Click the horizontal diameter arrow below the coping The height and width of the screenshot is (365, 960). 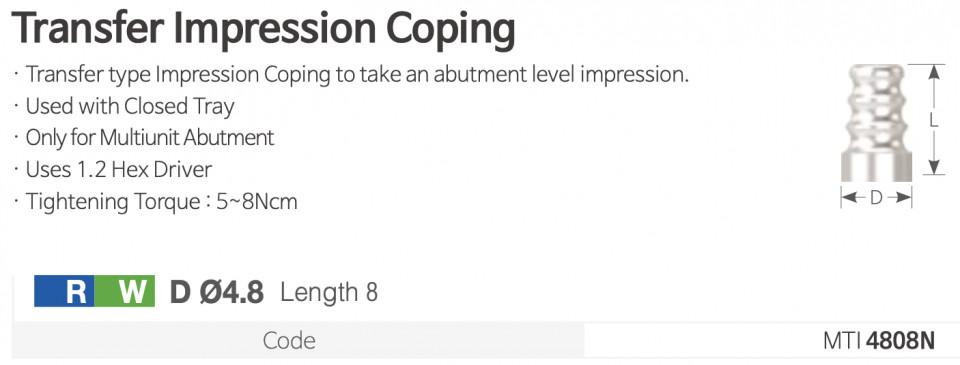(876, 198)
